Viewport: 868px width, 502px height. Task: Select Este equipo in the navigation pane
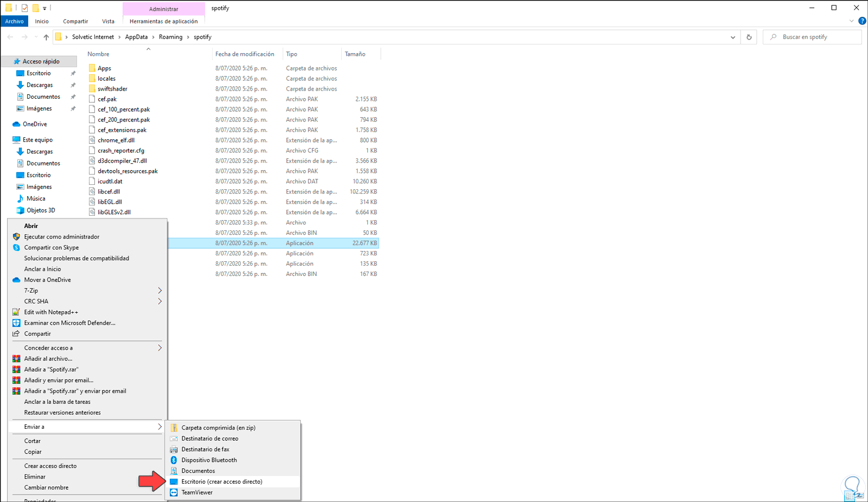[37, 140]
